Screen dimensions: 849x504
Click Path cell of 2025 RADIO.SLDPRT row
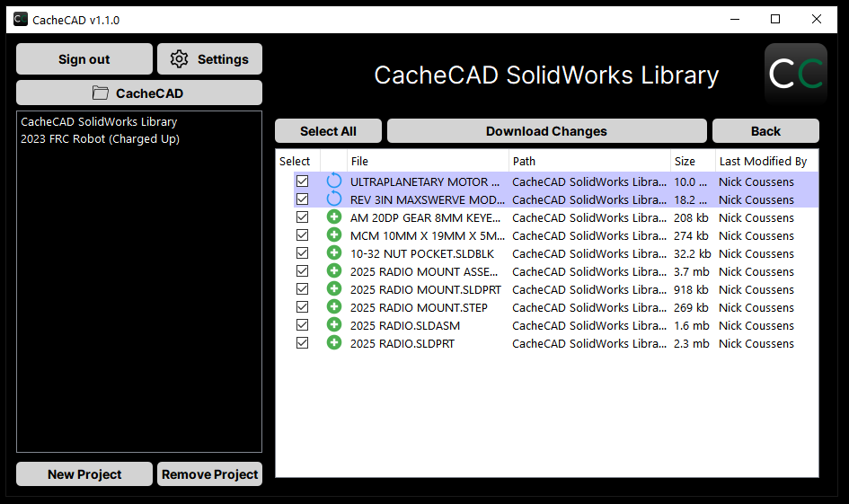589,343
